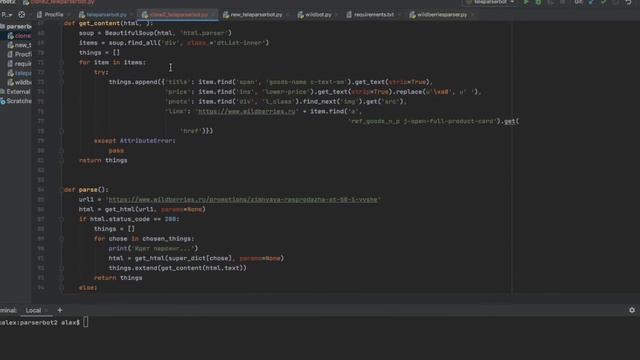Viewport: 640px width, 360px height.
Task: Open Scratches and Consoles node
Action: [x=16, y=101]
